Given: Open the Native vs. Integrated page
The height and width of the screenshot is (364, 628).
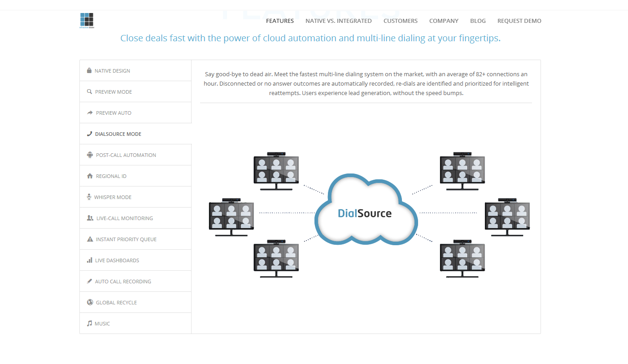Looking at the screenshot, I should point(339,21).
